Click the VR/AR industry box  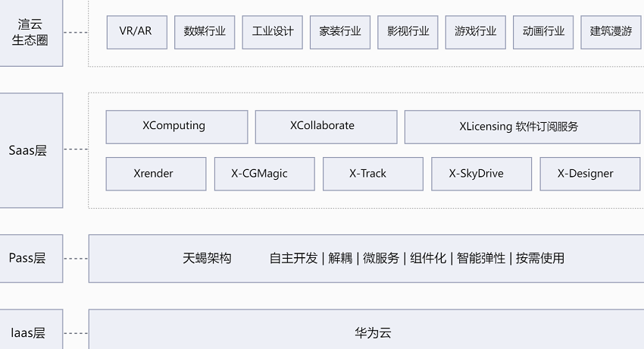136,32
